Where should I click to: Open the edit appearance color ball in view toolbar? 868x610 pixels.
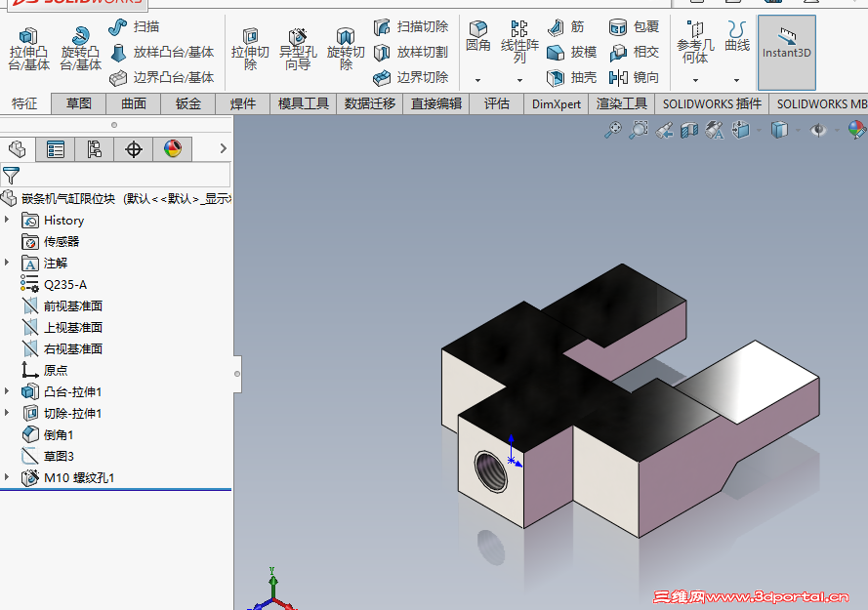(x=856, y=130)
